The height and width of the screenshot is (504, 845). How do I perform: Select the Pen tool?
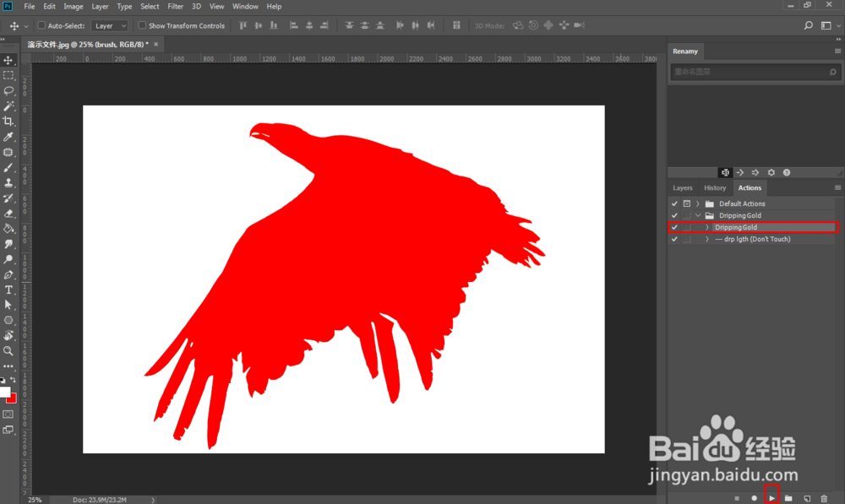8,274
